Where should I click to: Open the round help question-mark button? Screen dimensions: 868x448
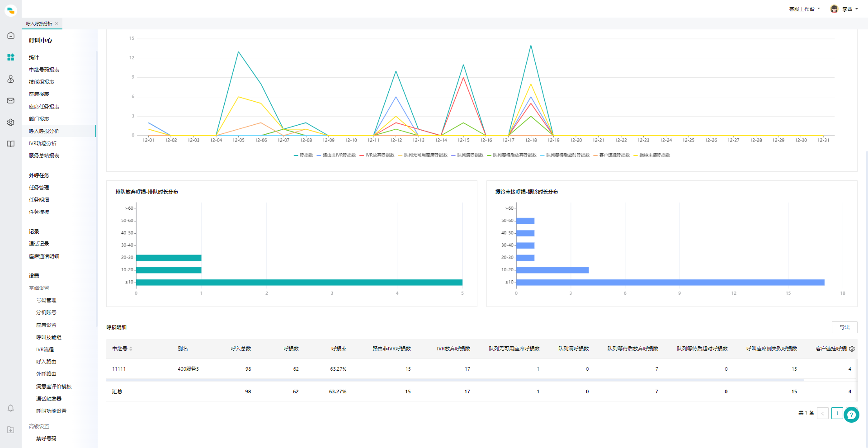click(x=851, y=415)
